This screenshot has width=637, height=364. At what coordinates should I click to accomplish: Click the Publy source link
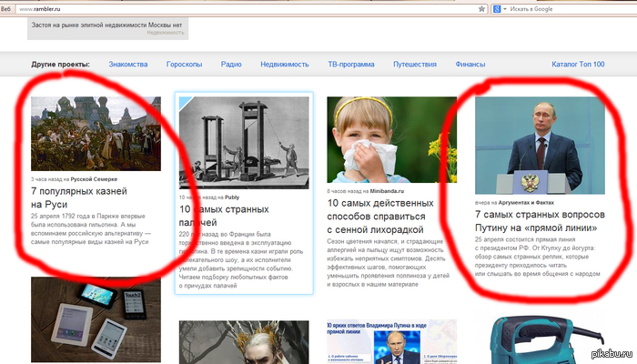232,197
